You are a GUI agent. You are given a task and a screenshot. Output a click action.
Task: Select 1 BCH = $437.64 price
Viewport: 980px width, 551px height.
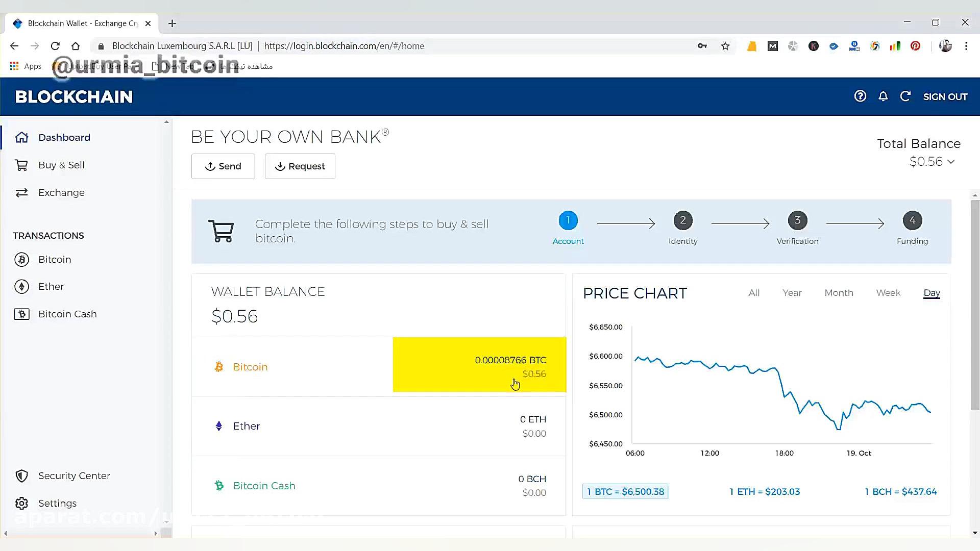pos(901,492)
